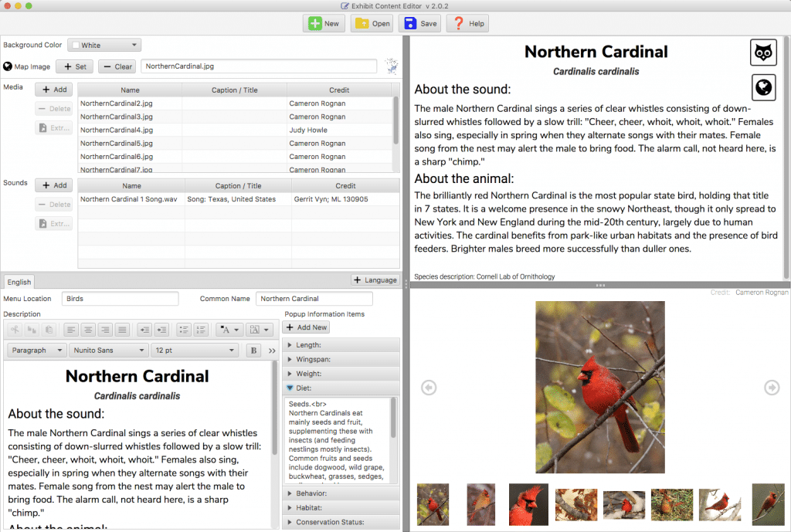The width and height of the screenshot is (791, 532).
Task: Switch to the English language tab
Action: point(19,282)
